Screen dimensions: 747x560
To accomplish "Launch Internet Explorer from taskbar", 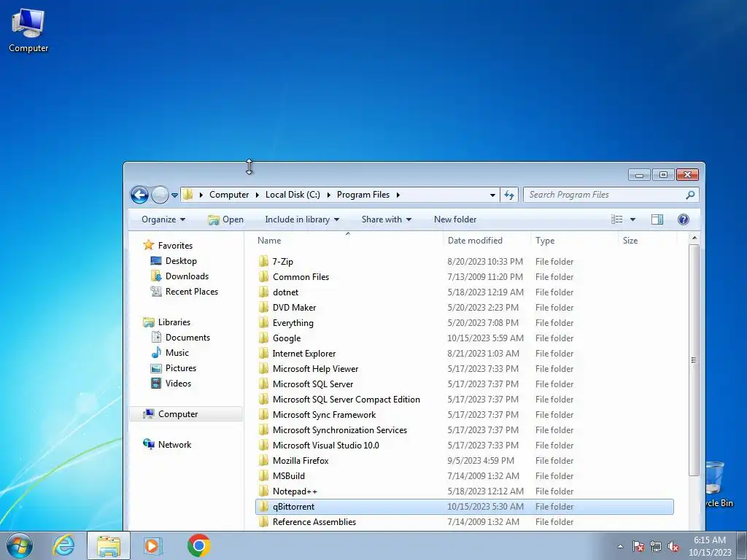I will pos(64,545).
